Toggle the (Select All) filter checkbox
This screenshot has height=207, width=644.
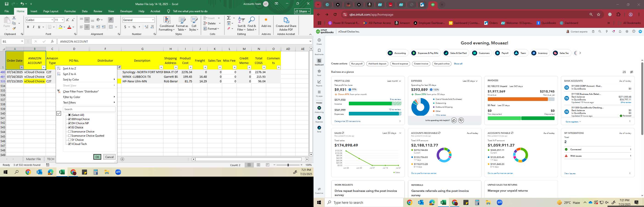pyautogui.click(x=70, y=115)
